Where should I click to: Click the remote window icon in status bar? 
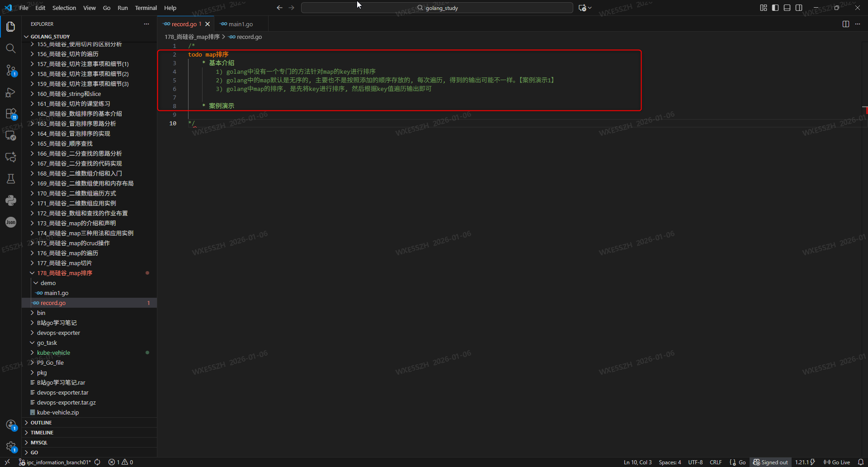tap(7, 462)
